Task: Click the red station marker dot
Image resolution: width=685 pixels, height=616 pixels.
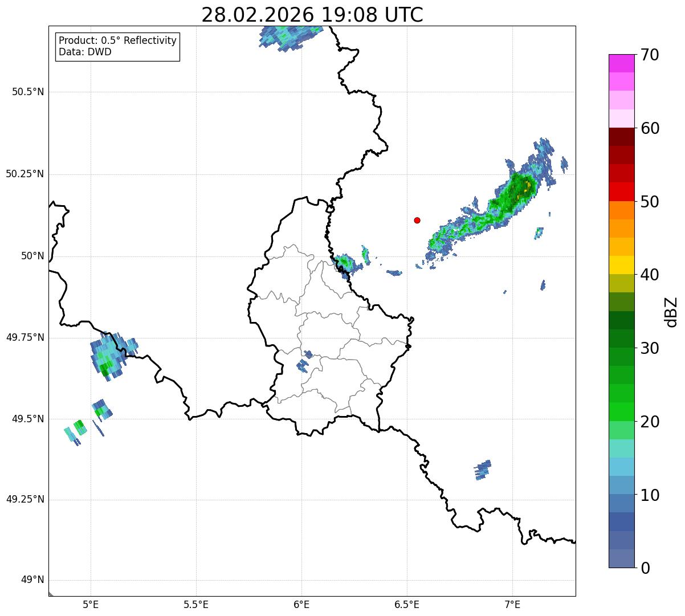Action: point(417,220)
